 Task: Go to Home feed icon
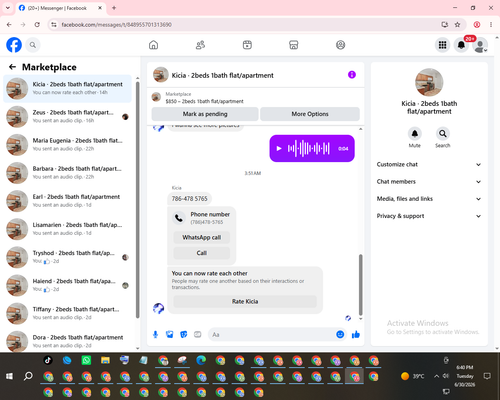(153, 45)
